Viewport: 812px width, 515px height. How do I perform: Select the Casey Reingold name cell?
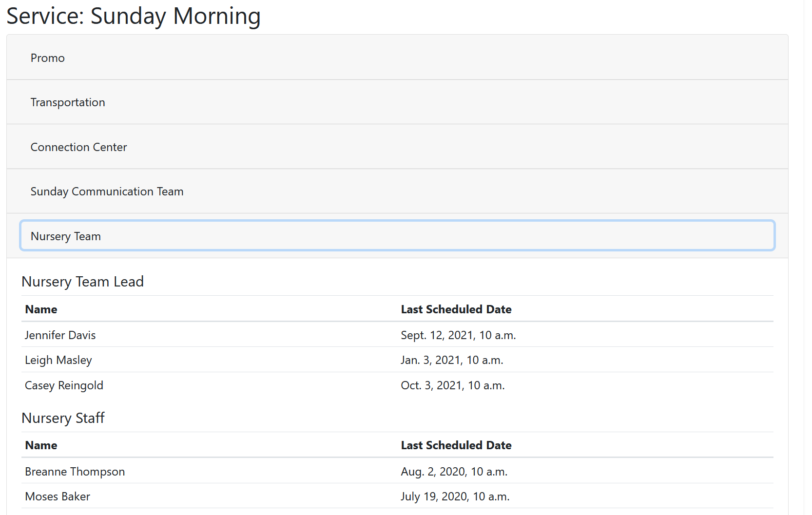click(64, 385)
